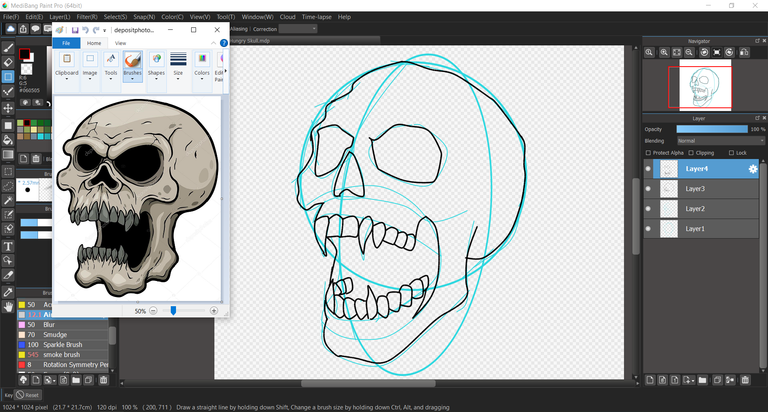This screenshot has height=412, width=768.
Task: Click new layer icon at layer panel bottom
Action: pyautogui.click(x=650, y=380)
